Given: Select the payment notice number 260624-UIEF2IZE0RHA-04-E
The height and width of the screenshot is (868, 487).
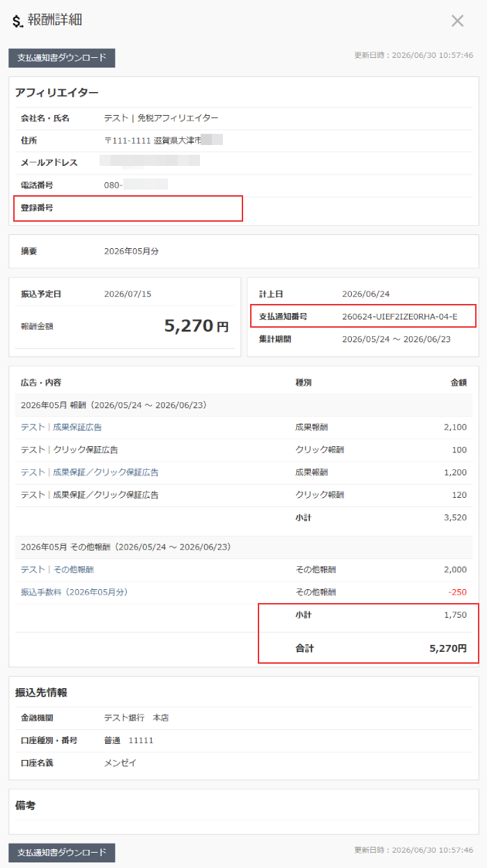Looking at the screenshot, I should pyautogui.click(x=400, y=317).
